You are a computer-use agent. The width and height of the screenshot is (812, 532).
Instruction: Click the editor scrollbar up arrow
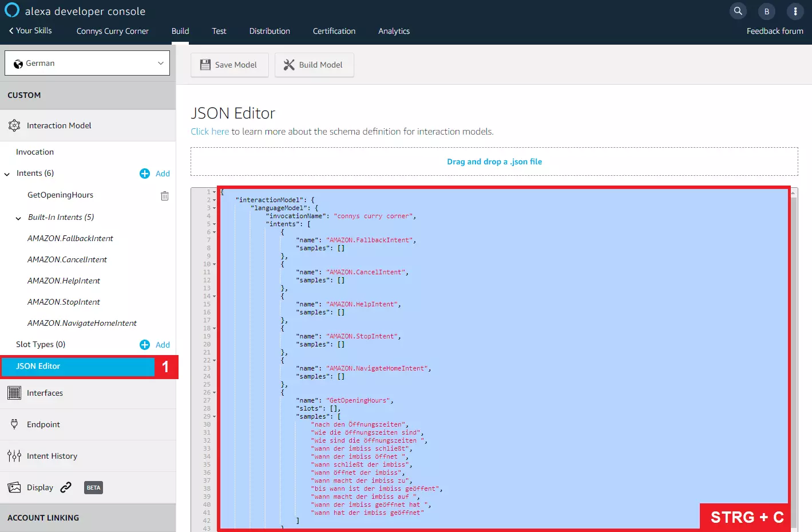tap(793, 193)
